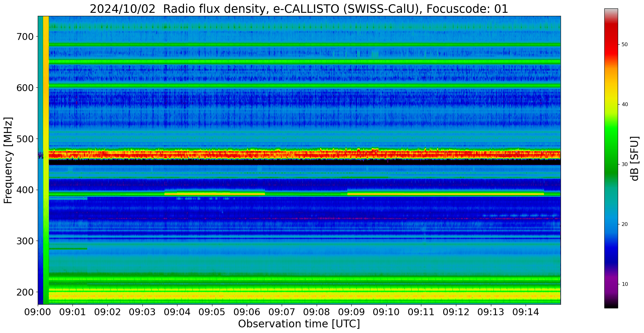
Task: Click the 500 frequency tick label
Action: 25,139
